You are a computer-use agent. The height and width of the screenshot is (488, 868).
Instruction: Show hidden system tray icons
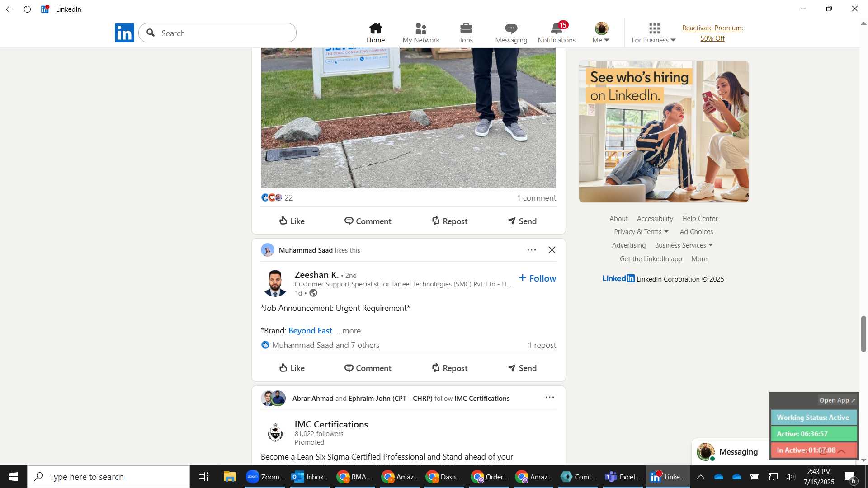[x=700, y=477]
